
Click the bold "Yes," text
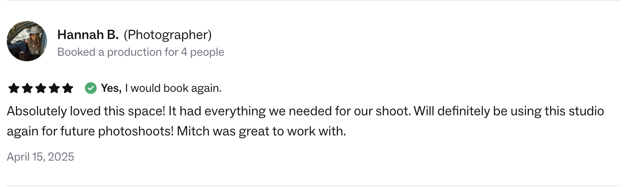pyautogui.click(x=111, y=88)
